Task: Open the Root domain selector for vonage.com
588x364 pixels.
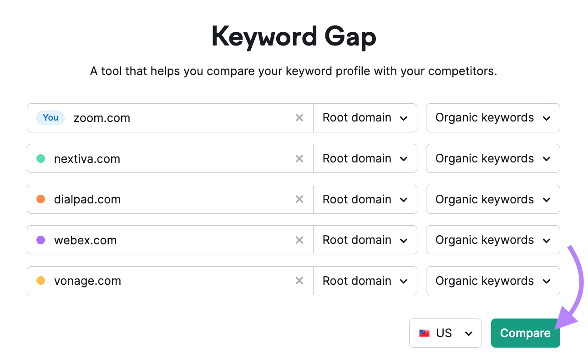Action: click(x=365, y=281)
